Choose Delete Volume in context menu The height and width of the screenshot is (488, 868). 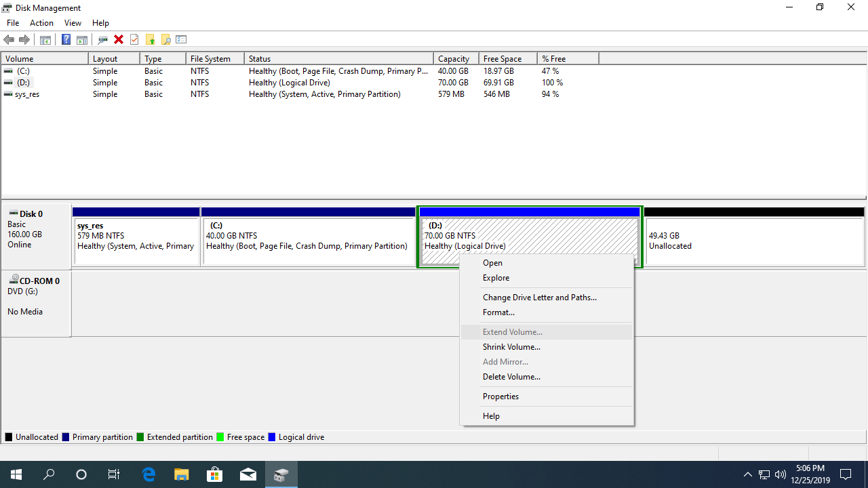point(511,377)
